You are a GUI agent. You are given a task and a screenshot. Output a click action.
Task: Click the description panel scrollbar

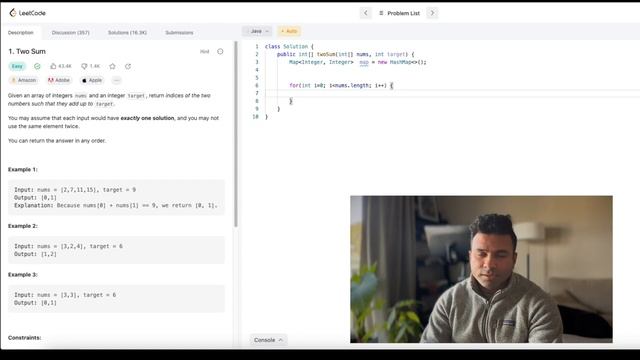(236, 134)
